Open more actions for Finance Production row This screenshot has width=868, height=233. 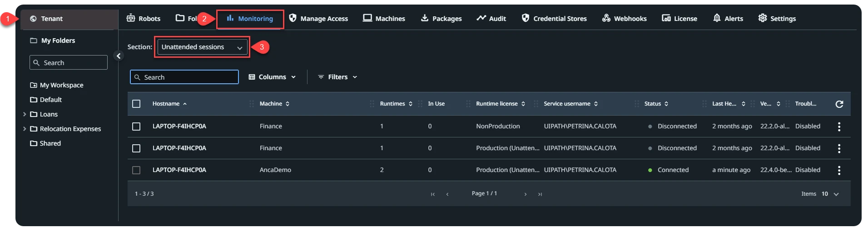(839, 148)
